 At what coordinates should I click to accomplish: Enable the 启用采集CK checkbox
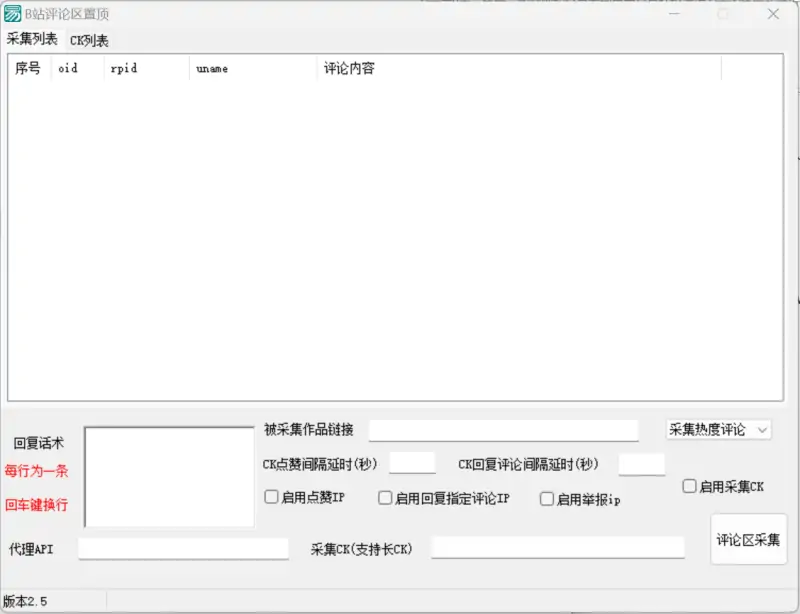pyautogui.click(x=689, y=487)
